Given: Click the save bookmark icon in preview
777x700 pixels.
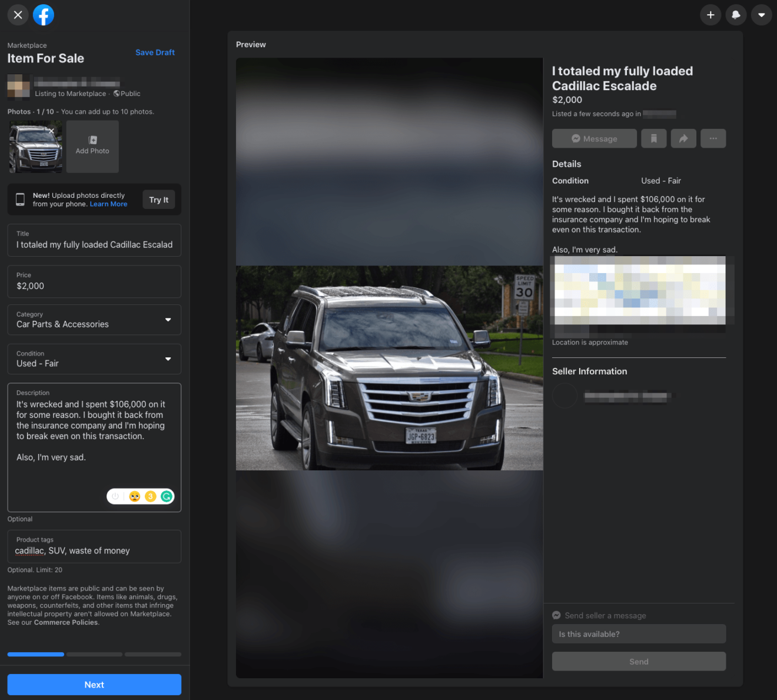Looking at the screenshot, I should (653, 138).
